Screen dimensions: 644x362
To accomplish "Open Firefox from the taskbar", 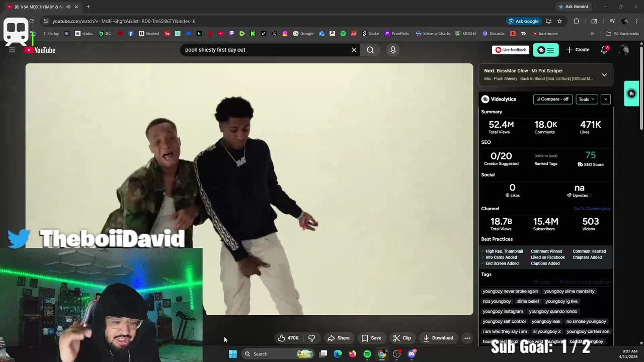I will click(x=352, y=354).
